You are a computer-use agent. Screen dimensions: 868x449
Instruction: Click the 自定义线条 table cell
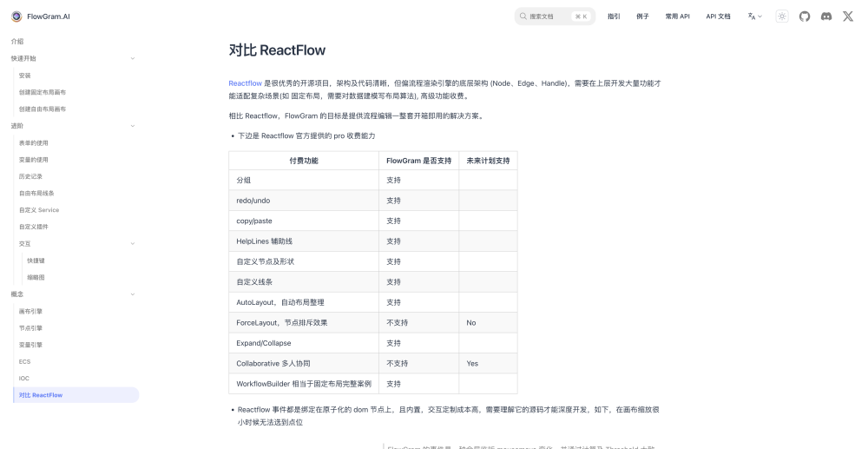point(304,281)
